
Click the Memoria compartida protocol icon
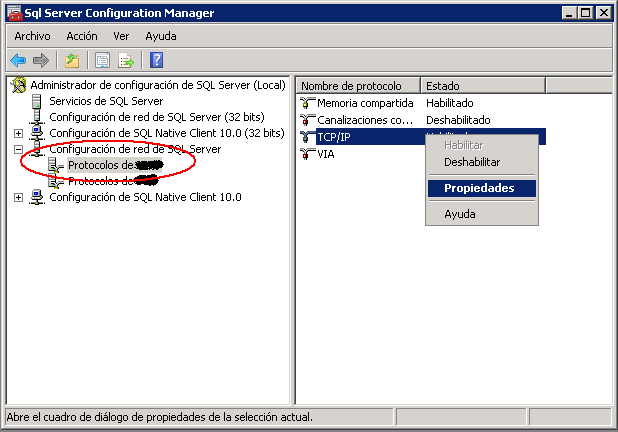[x=307, y=103]
